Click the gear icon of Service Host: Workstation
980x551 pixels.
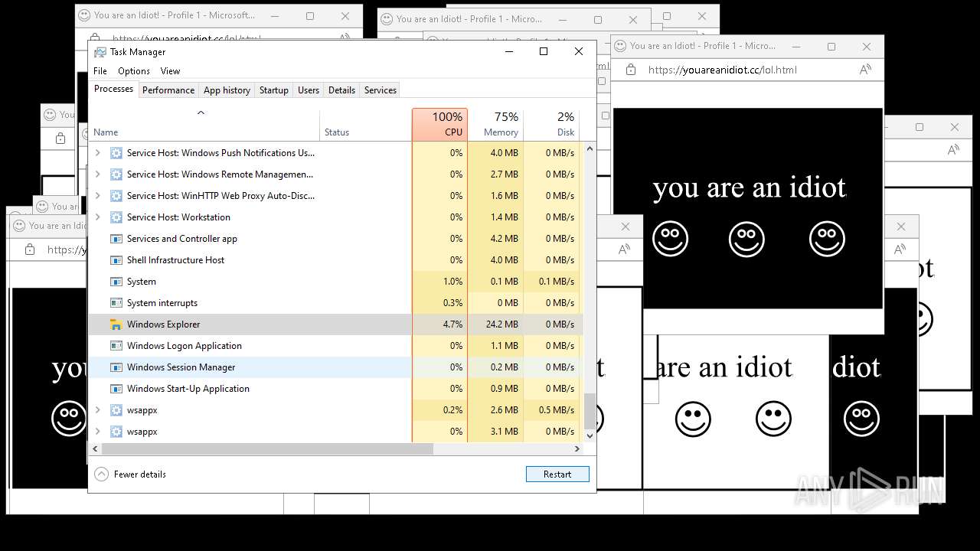pos(116,217)
